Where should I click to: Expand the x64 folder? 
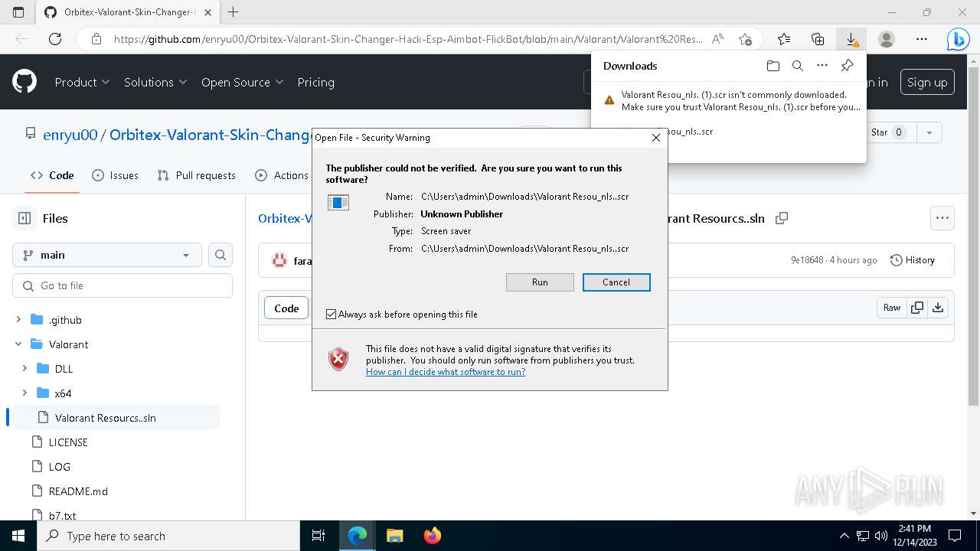point(24,393)
